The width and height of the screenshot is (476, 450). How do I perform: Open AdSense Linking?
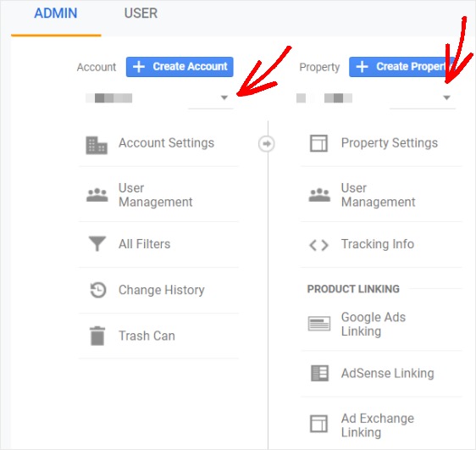[x=388, y=373]
